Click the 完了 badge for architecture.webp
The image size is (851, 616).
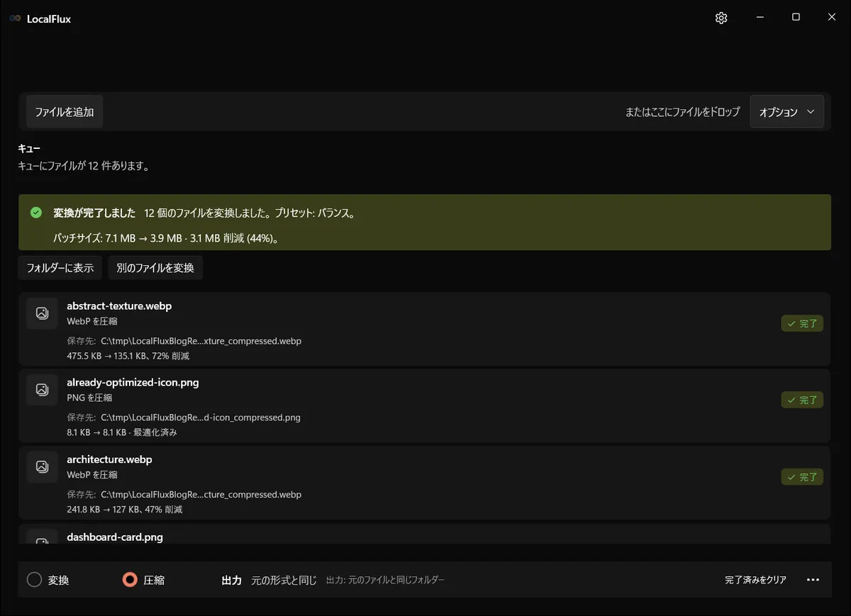click(x=802, y=477)
